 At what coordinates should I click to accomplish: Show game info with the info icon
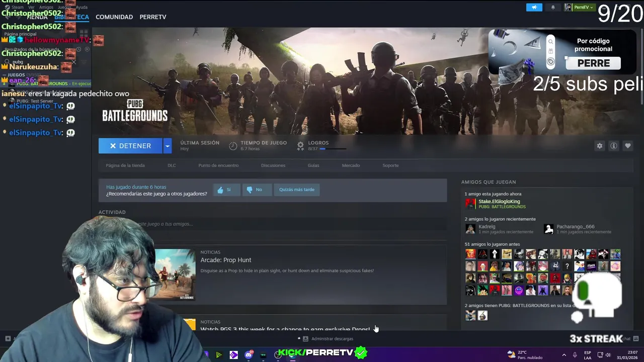(x=613, y=146)
